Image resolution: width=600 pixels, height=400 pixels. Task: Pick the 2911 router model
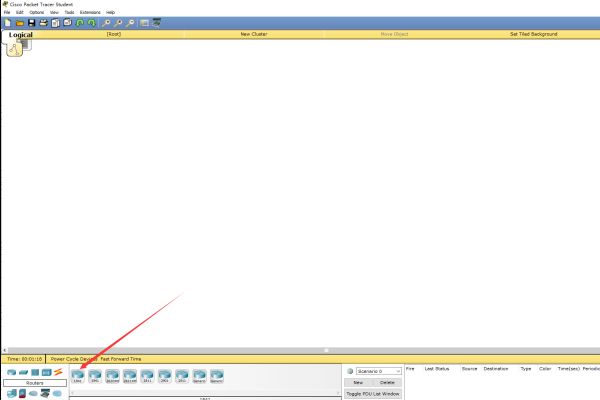click(x=182, y=376)
